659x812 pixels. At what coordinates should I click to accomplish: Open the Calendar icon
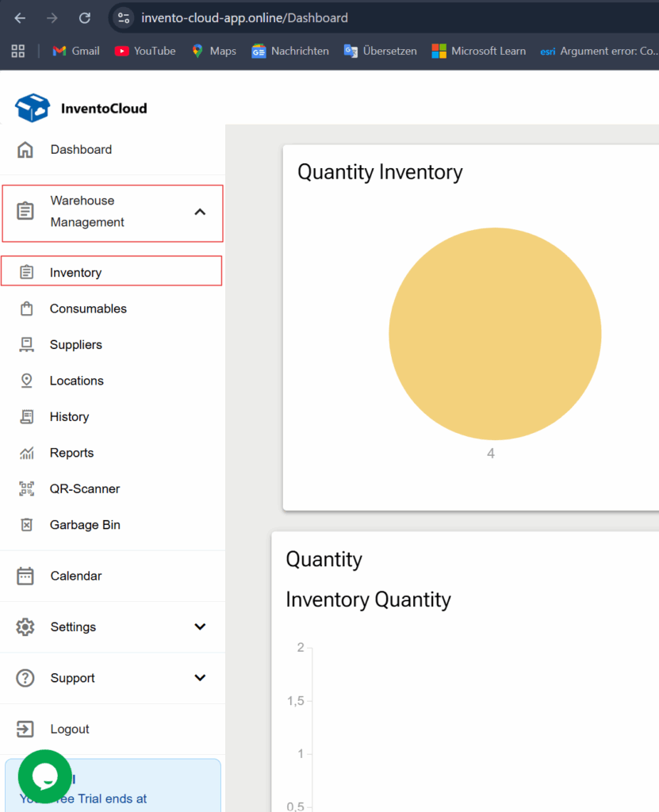click(x=26, y=576)
